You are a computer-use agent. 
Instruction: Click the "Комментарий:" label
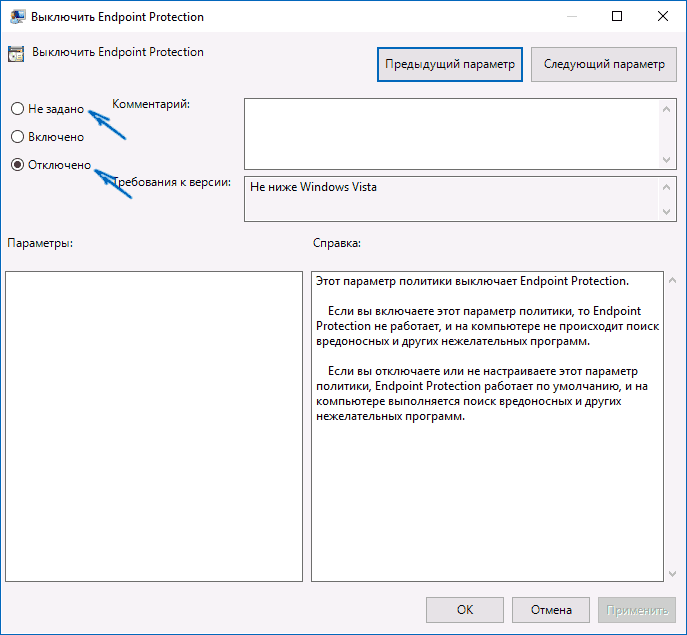151,104
